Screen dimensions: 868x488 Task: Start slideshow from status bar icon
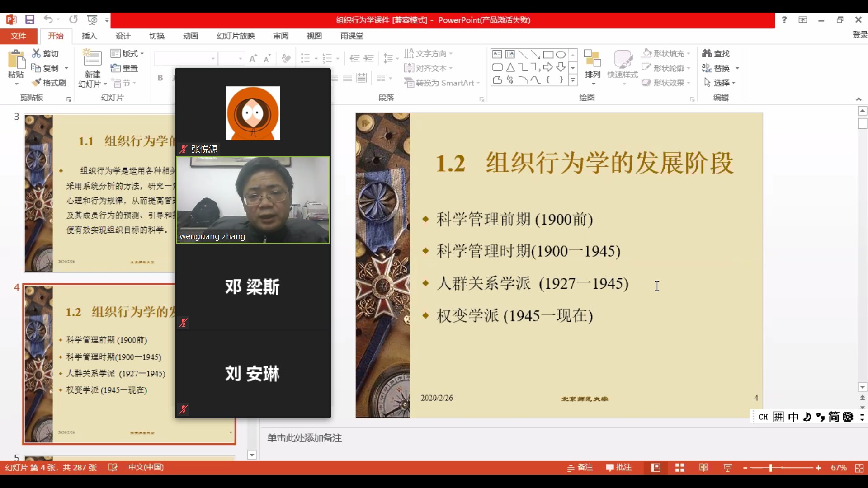[727, 468]
